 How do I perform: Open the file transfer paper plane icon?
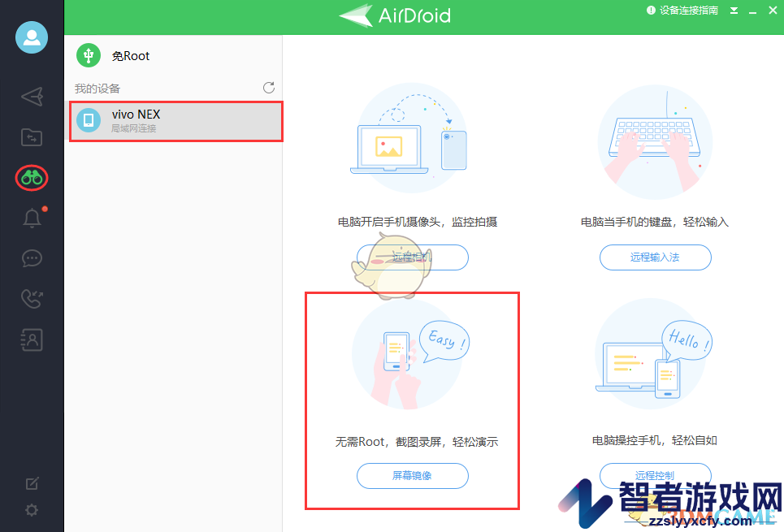pos(32,97)
